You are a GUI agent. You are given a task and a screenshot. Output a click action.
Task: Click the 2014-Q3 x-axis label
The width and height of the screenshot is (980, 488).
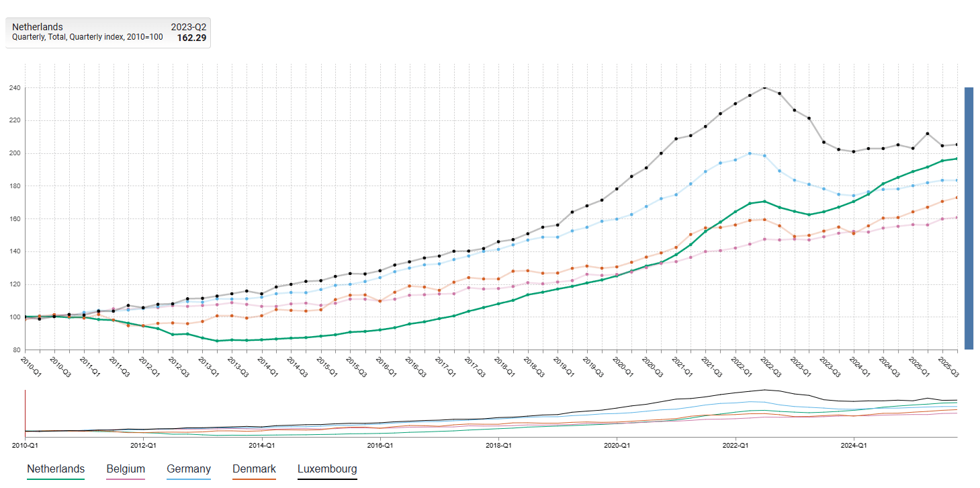[x=298, y=366]
